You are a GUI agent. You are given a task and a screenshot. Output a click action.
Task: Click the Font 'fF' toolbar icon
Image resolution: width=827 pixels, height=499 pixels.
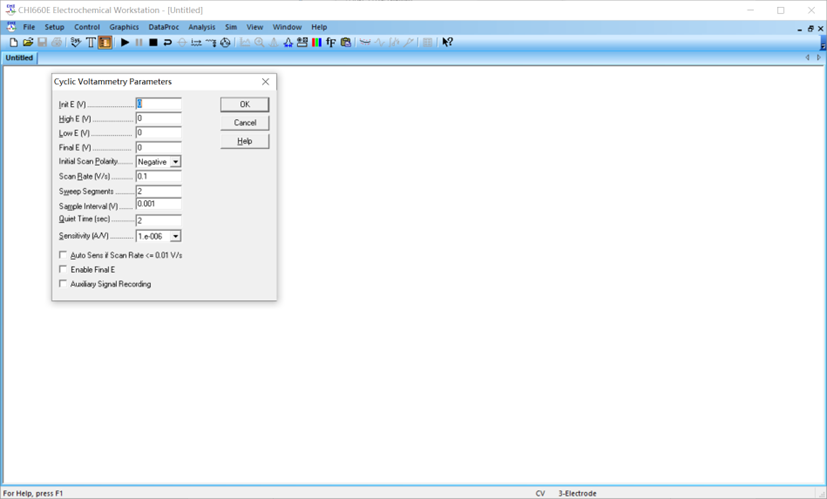point(331,42)
